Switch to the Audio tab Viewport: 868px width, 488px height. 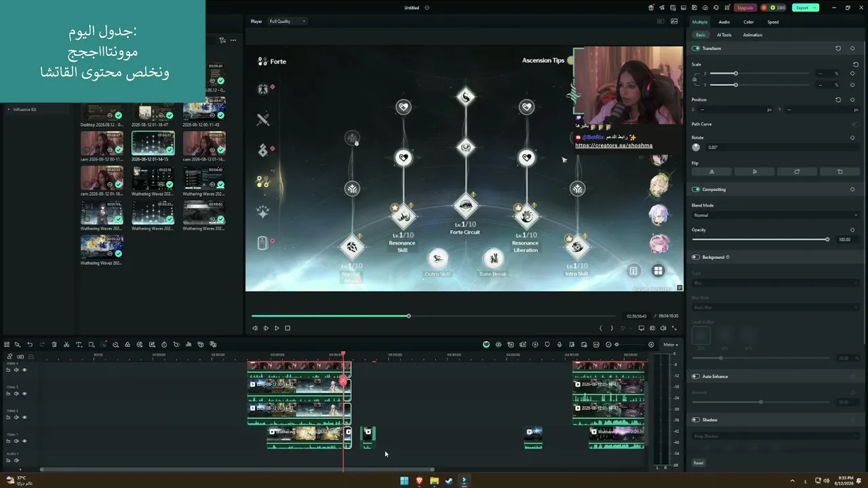(x=724, y=22)
